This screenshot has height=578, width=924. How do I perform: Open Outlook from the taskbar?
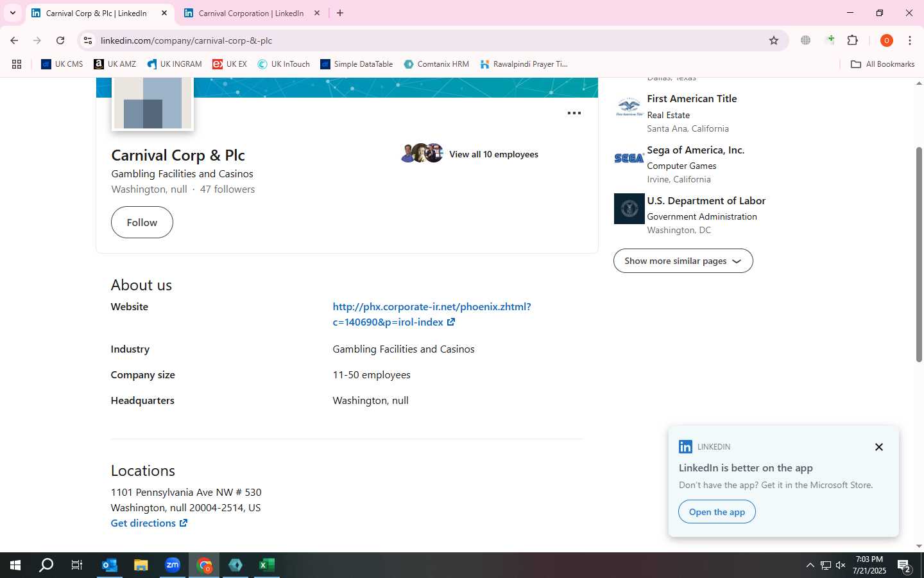(109, 565)
